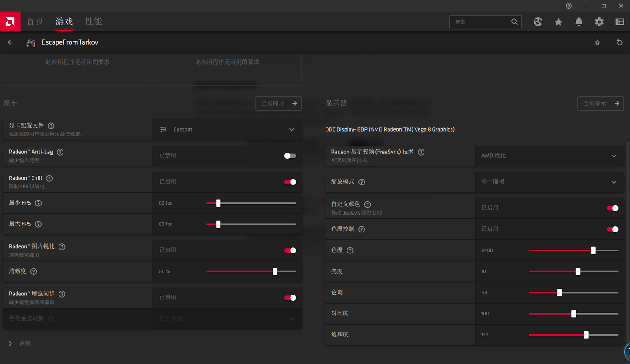
Task: Disable the 自定义颜色 toggle
Action: 612,208
